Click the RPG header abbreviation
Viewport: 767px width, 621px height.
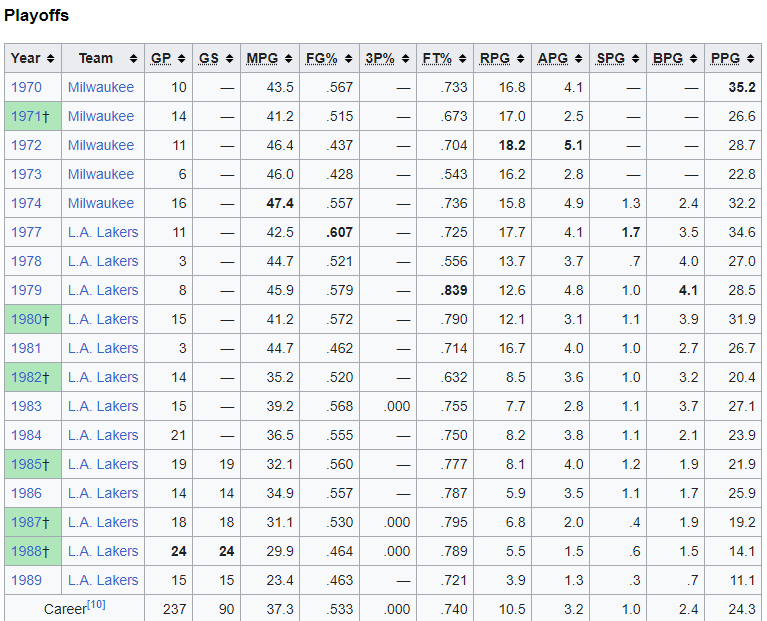pyautogui.click(x=495, y=59)
